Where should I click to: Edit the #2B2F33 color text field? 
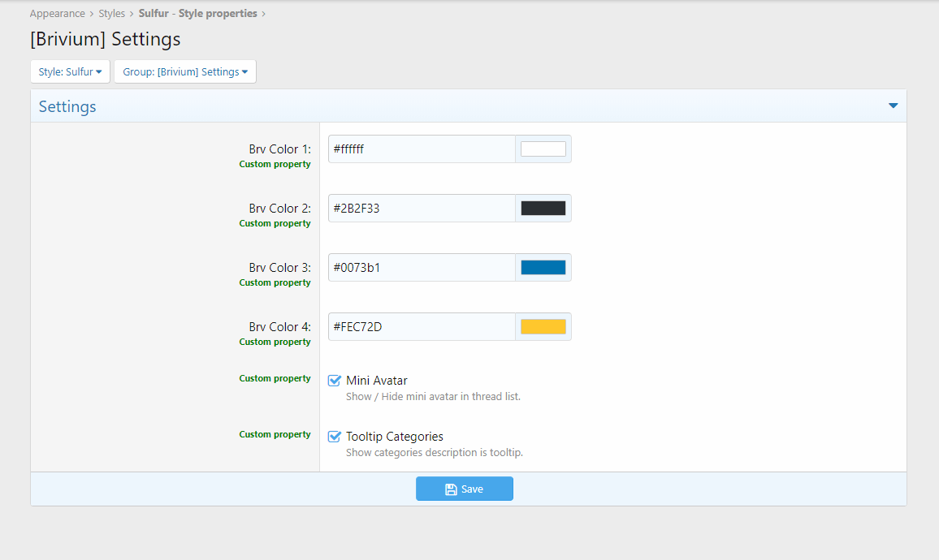coord(421,209)
